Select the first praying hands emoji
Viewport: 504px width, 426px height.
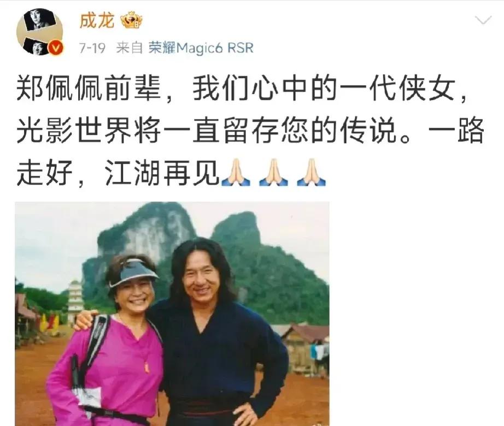(x=236, y=172)
